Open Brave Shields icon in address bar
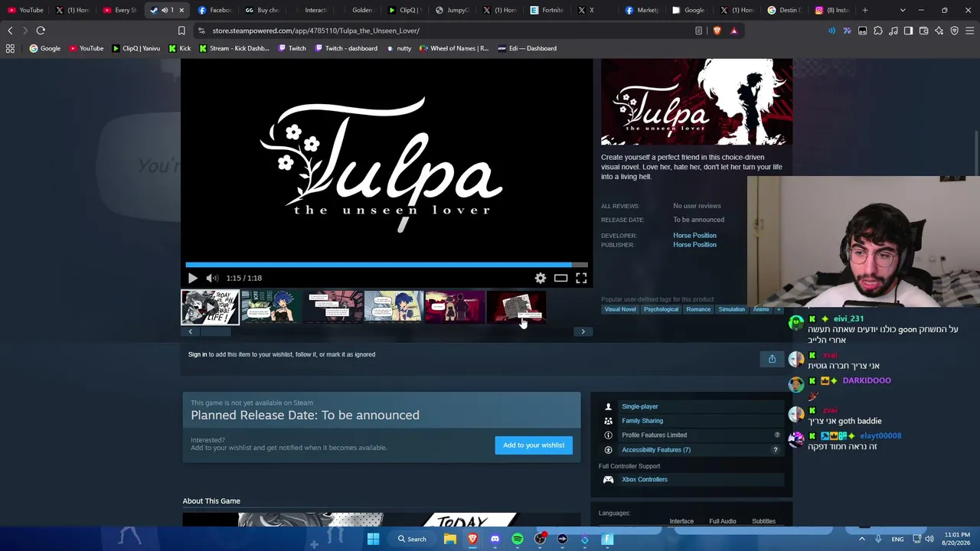The image size is (980, 551). (717, 31)
